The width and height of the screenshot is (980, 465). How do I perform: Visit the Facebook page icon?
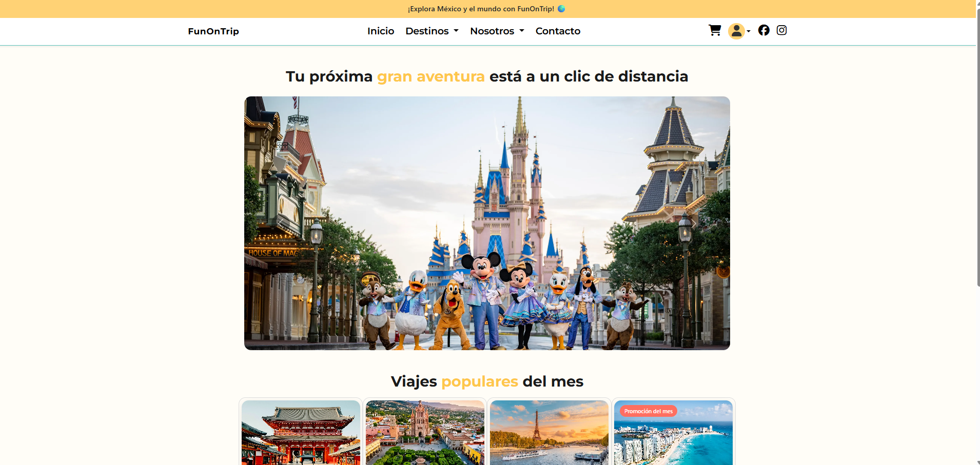(x=763, y=30)
